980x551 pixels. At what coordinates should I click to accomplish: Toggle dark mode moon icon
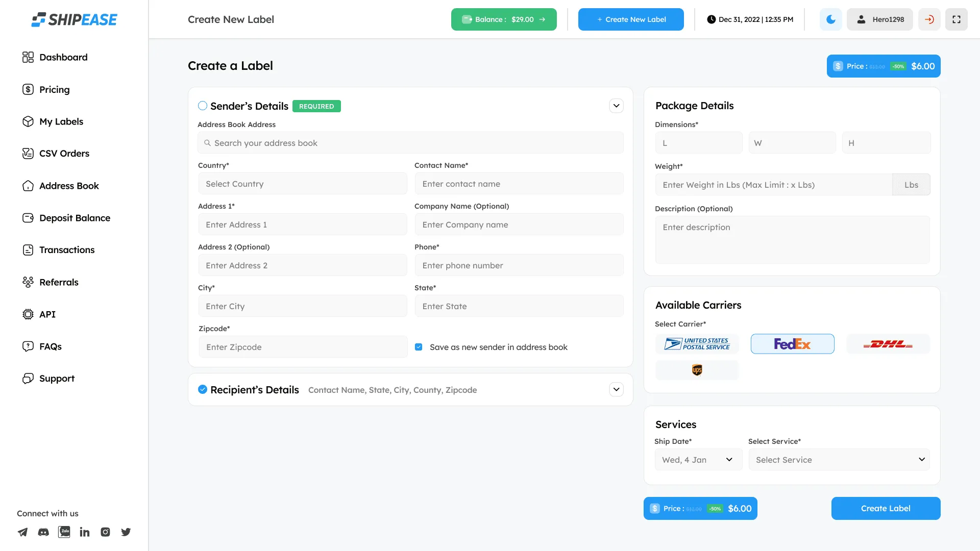(830, 19)
